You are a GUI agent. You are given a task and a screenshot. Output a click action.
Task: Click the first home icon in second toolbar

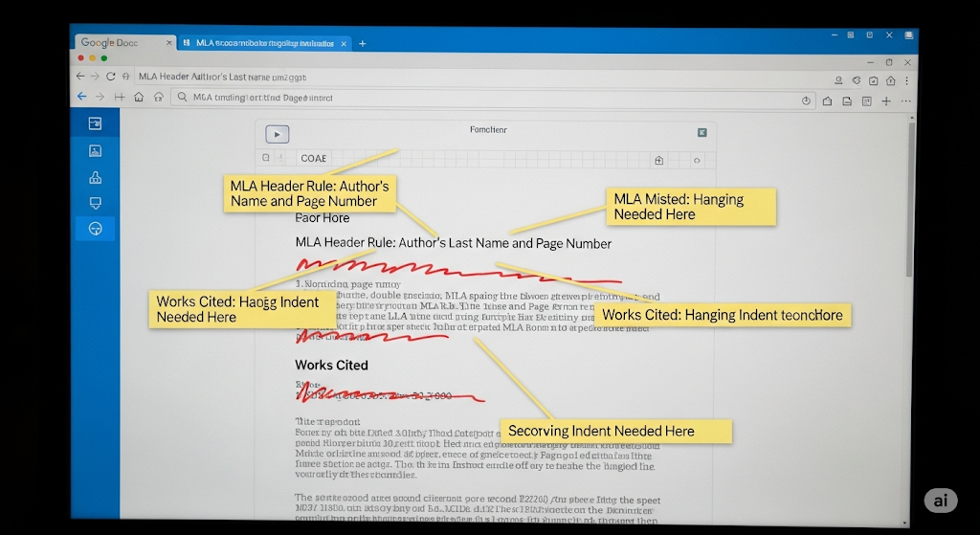tap(139, 97)
